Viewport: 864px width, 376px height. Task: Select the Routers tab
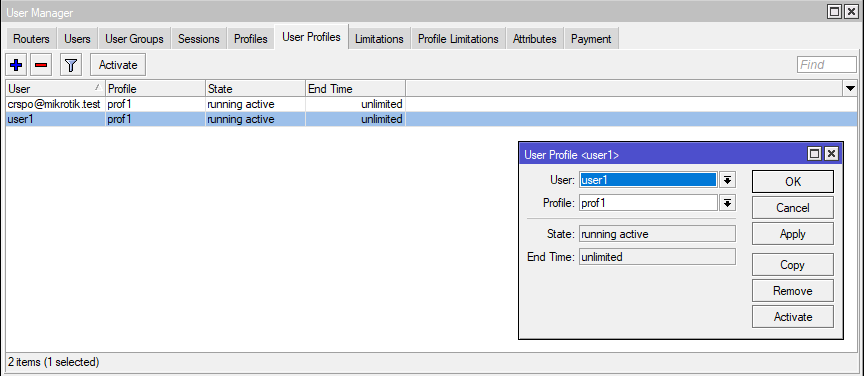31,39
